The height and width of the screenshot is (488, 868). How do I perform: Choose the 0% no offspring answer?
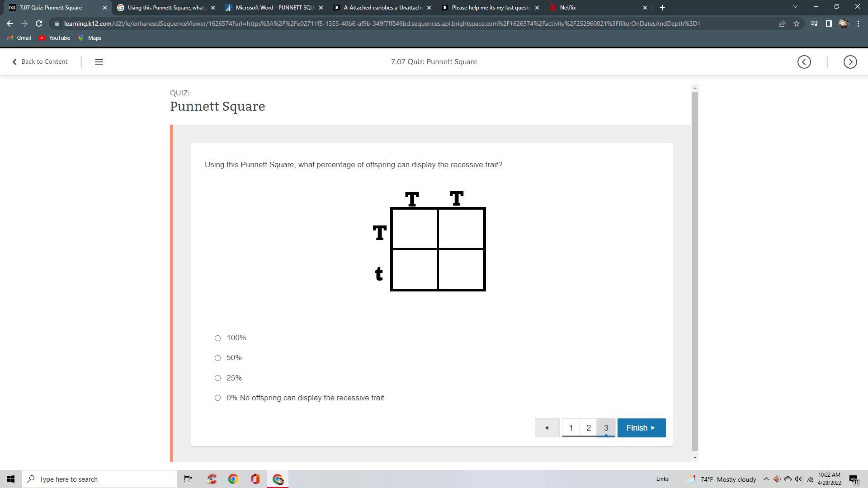pyautogui.click(x=217, y=398)
